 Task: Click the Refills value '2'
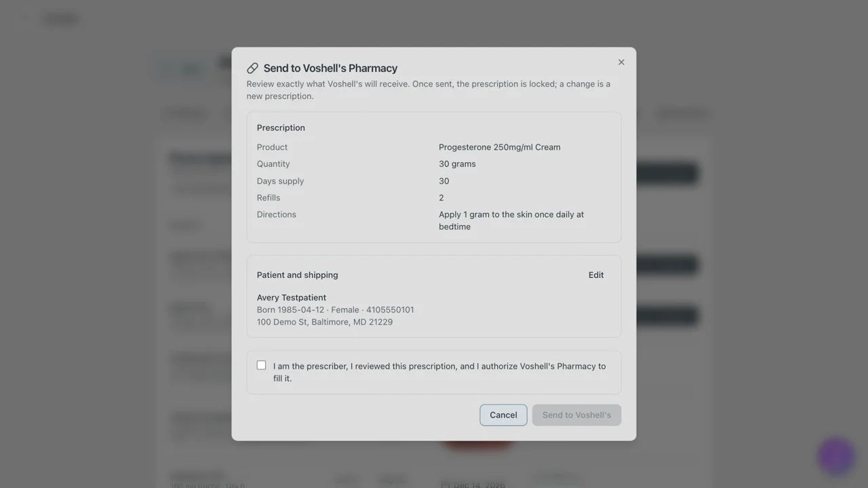441,198
